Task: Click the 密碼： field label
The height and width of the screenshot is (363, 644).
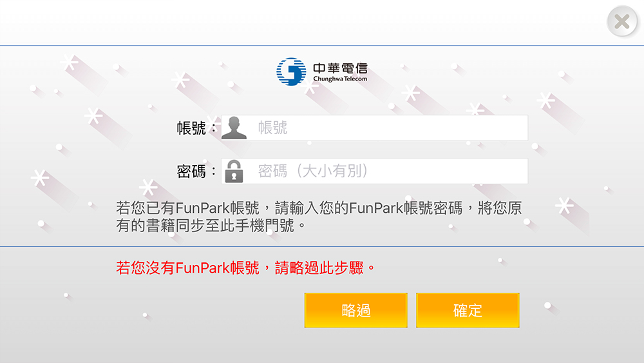Action: tap(196, 172)
